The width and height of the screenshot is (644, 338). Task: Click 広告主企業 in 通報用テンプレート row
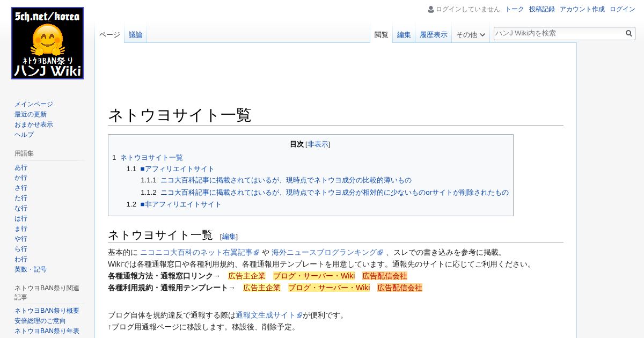coord(262,288)
